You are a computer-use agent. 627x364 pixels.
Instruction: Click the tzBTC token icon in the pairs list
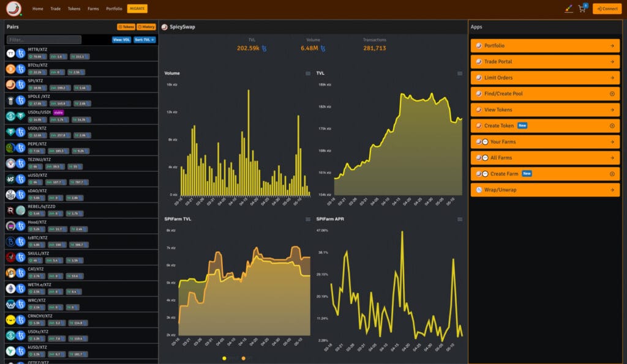pyautogui.click(x=10, y=241)
